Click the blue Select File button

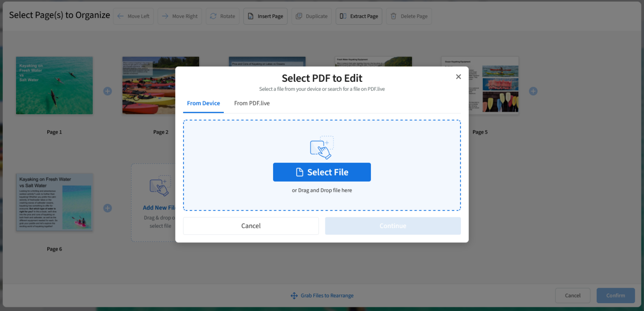(322, 172)
